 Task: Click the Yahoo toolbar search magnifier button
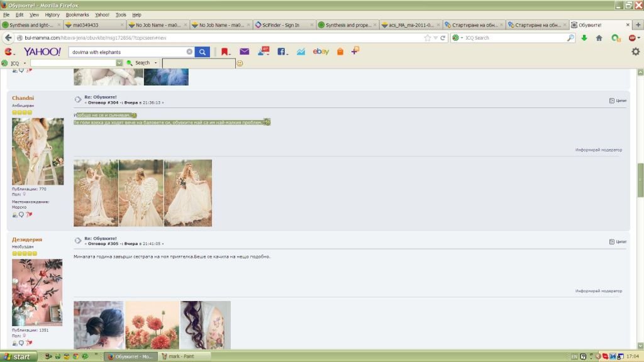[202, 52]
